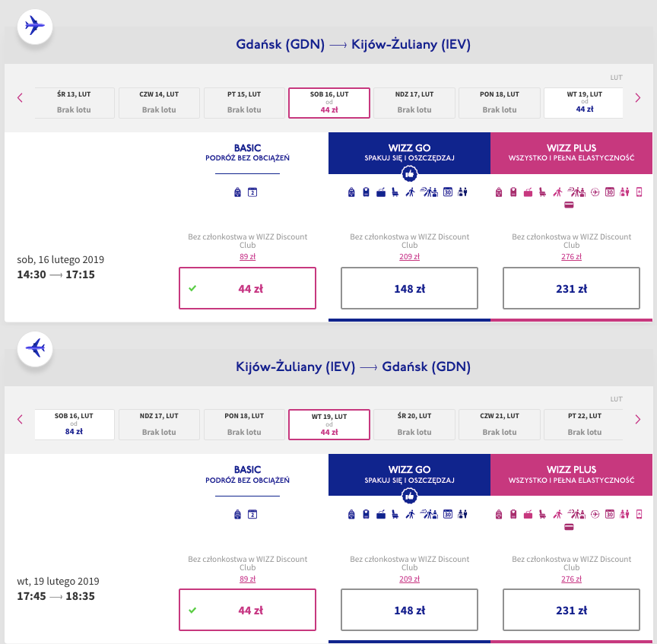Click outbound WIZZ GO priority boarding icon
The width and height of the screenshot is (657, 644).
pyautogui.click(x=410, y=192)
